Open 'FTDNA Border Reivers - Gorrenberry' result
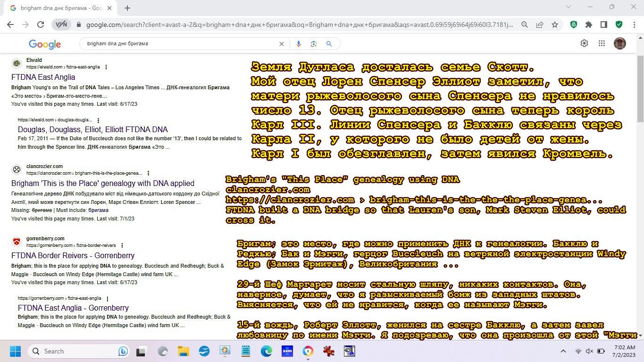The width and height of the screenshot is (644, 362). tap(73, 255)
